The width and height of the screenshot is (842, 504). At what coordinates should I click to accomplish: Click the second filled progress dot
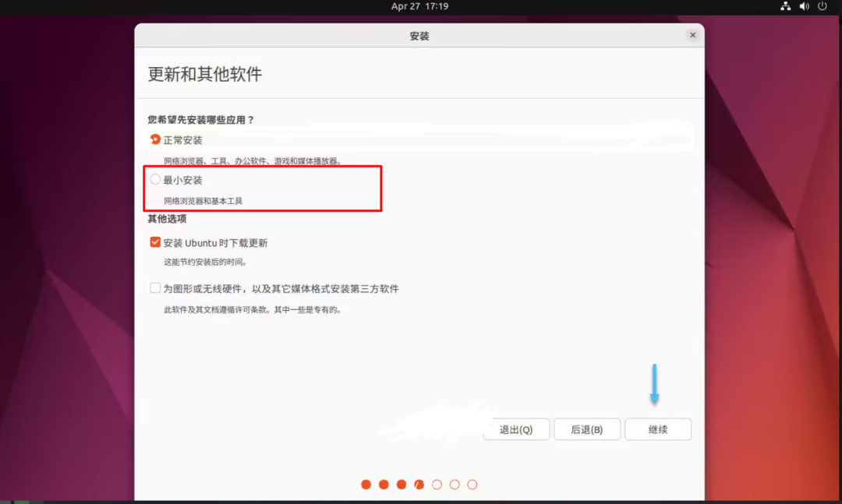(384, 484)
